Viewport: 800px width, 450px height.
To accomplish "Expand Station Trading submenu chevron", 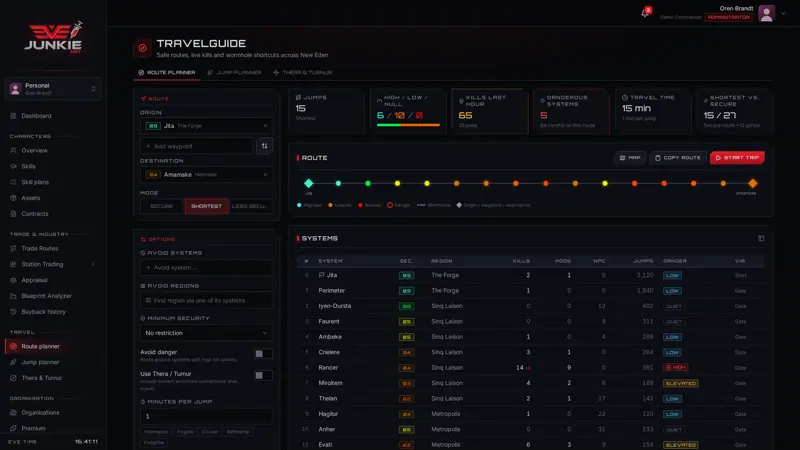I will point(93,264).
